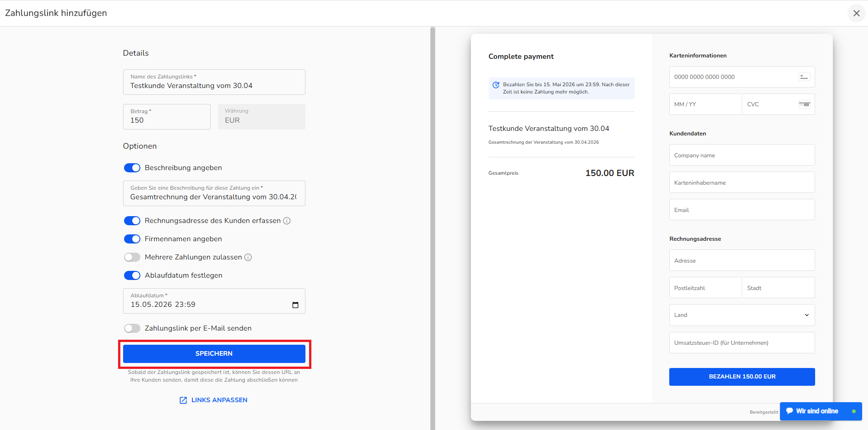Viewport: 868px width, 430px height.
Task: Click the Adresse field
Action: click(x=742, y=260)
